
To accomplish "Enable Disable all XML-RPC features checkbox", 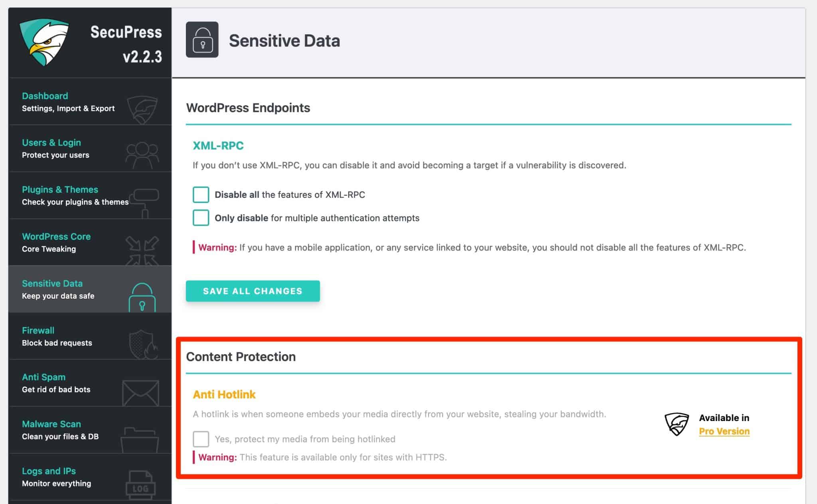I will 200,194.
